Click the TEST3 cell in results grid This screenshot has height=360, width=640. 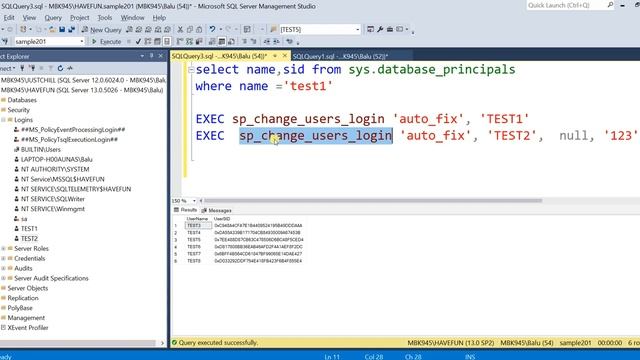[x=198, y=225]
